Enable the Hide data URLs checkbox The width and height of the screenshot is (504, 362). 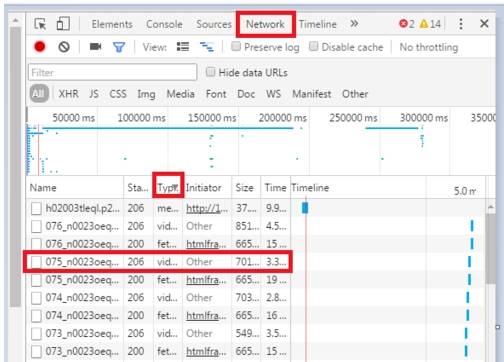pos(210,72)
